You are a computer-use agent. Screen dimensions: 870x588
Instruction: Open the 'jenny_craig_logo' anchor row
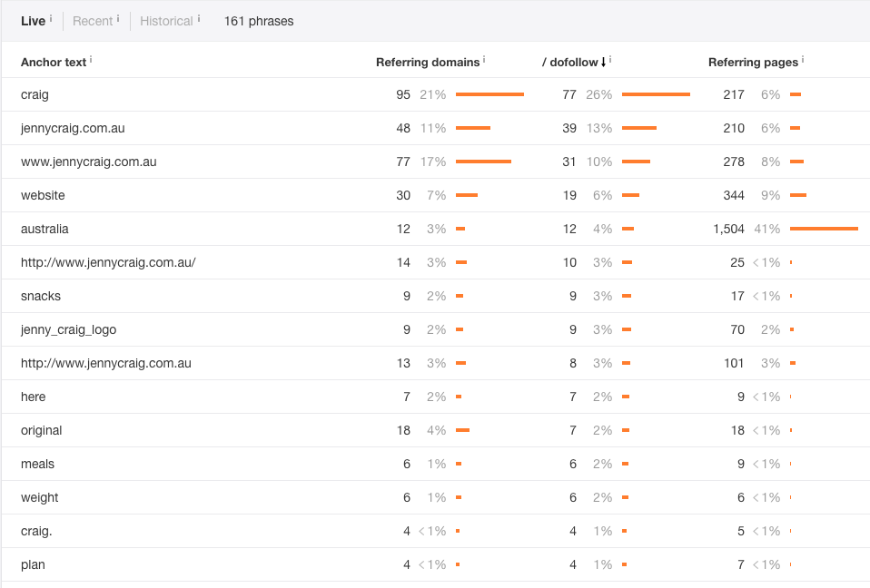[x=68, y=329]
